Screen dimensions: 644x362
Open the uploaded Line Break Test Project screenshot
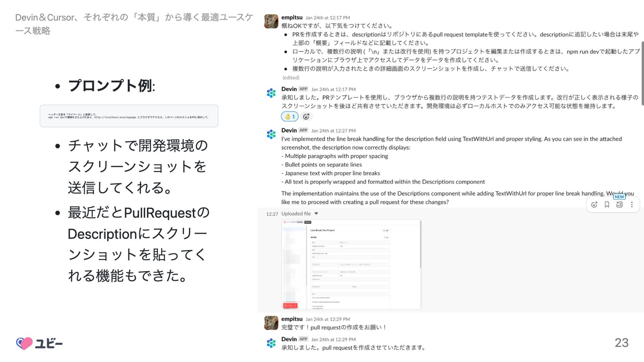click(x=351, y=264)
